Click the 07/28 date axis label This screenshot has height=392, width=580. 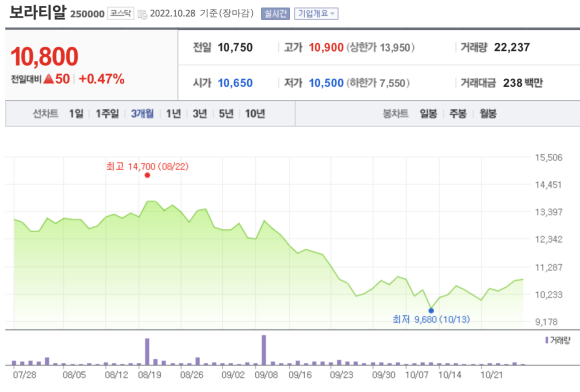(24, 375)
